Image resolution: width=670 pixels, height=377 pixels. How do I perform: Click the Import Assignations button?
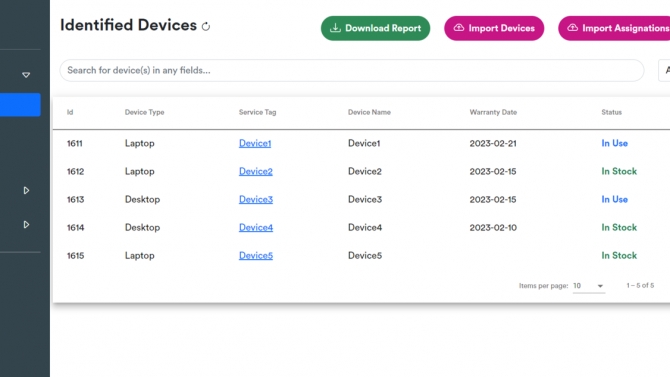click(x=614, y=28)
